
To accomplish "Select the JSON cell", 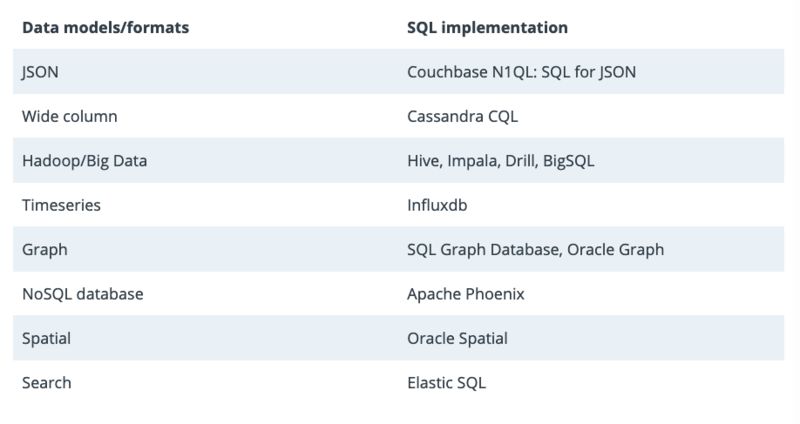I will (x=40, y=72).
